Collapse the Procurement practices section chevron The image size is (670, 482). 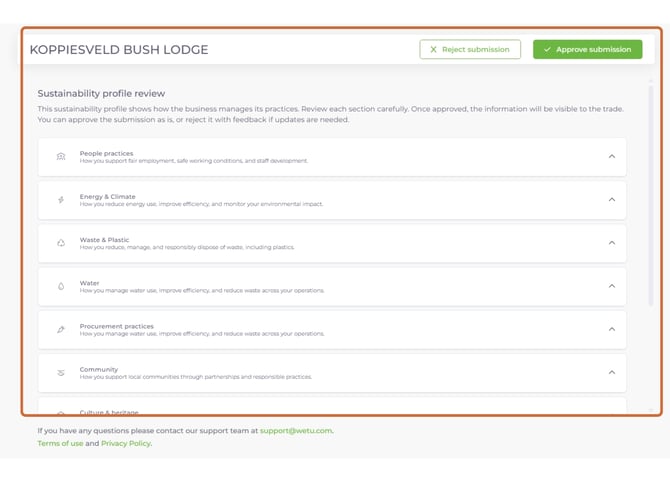[x=612, y=329]
